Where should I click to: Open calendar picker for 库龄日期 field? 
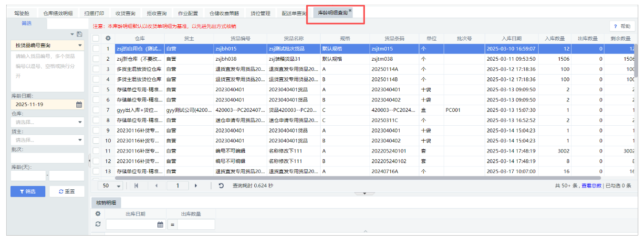[79, 104]
